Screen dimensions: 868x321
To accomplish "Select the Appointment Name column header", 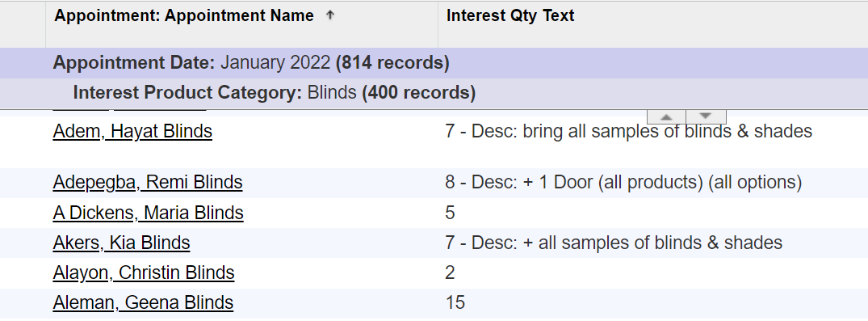I will pos(184,15).
